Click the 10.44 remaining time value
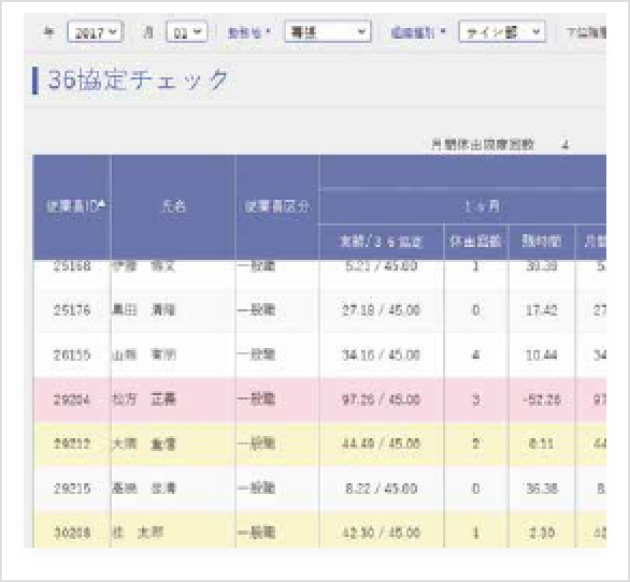This screenshot has width=630, height=582. [541, 355]
